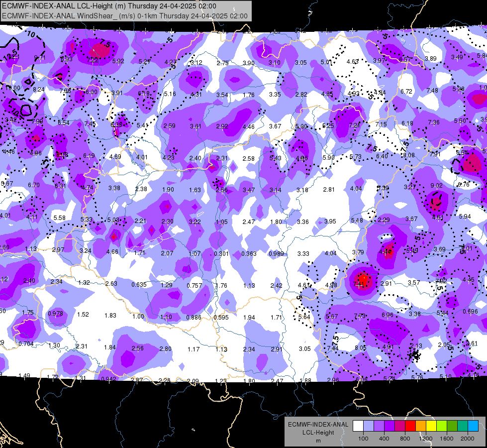
Task: Click the wind shear value 6.96
Action: (388, 315)
